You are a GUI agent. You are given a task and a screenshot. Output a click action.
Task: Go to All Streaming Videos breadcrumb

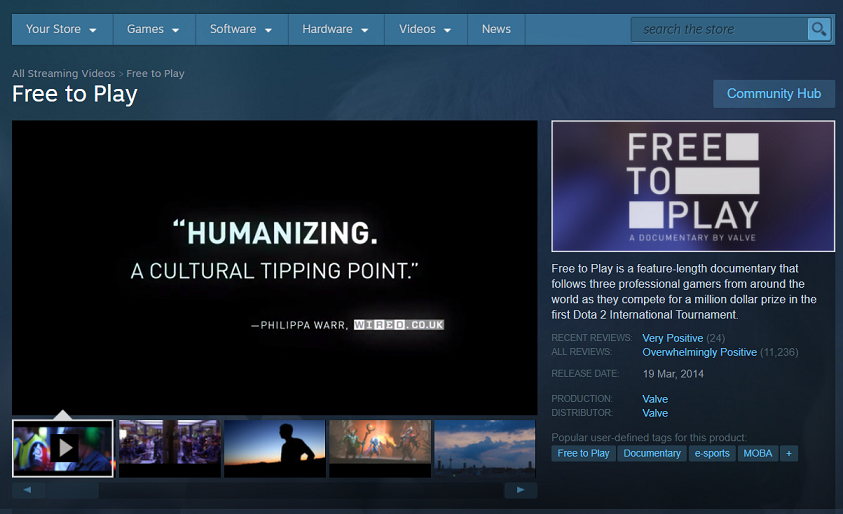(63, 73)
